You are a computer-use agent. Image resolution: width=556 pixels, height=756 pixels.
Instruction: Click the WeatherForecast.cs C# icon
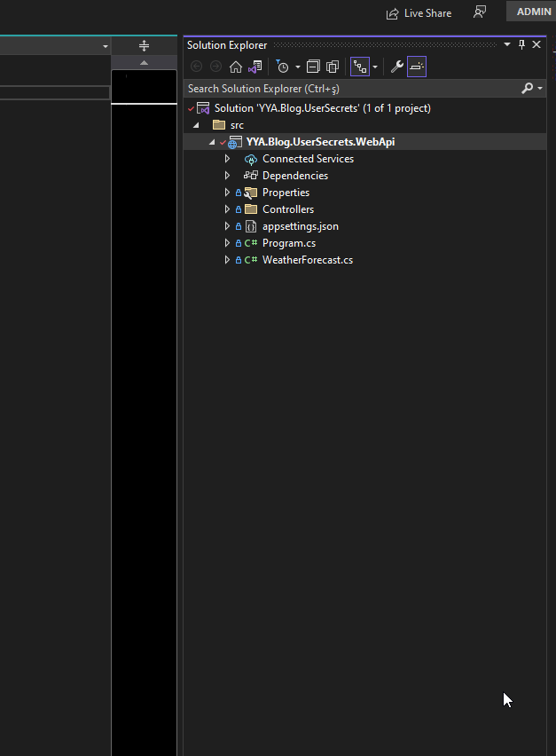point(251,260)
